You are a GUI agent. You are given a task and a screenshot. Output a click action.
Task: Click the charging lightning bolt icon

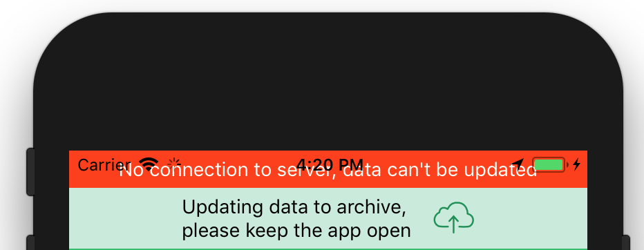pyautogui.click(x=577, y=164)
